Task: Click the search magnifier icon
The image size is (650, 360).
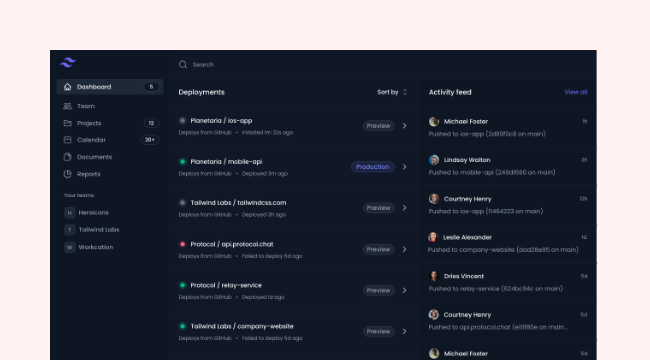Action: coord(183,65)
